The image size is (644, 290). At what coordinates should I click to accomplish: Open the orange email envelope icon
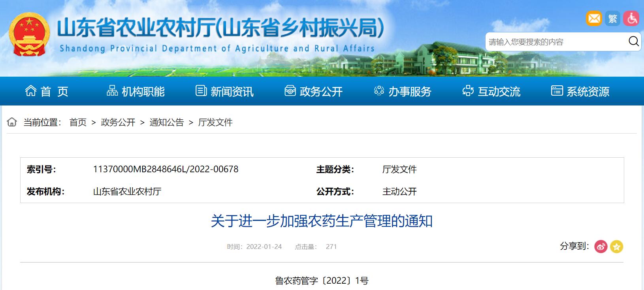pos(593,19)
